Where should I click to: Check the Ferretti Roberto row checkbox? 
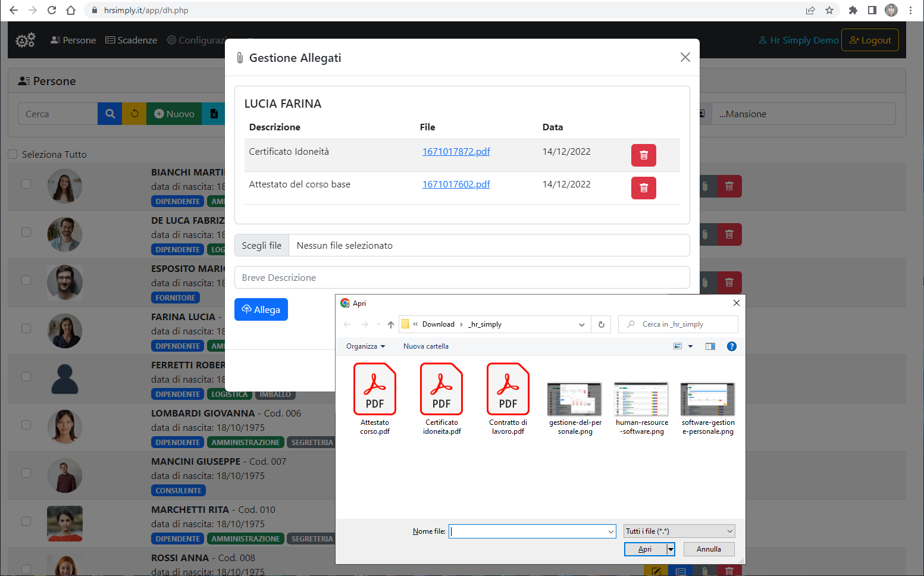[x=26, y=377]
